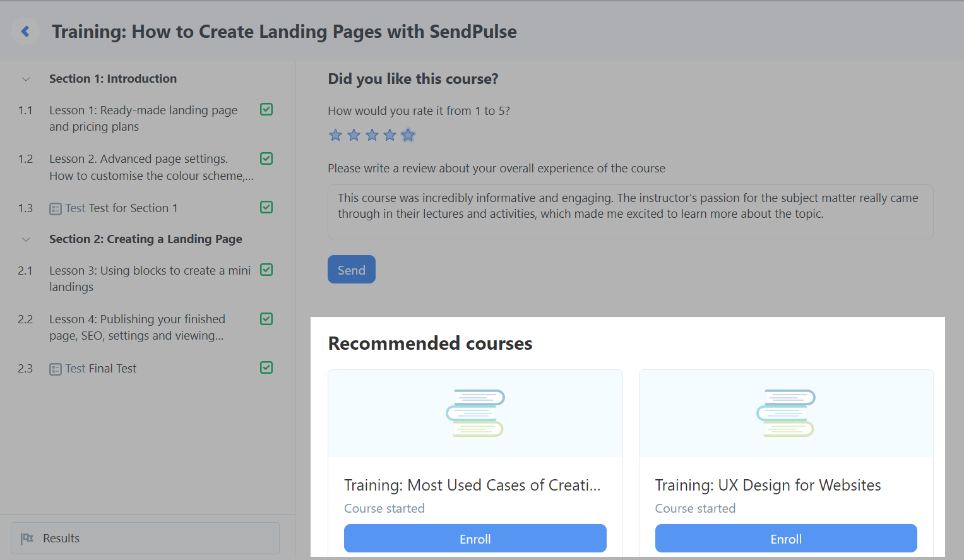Give the course five stars
964x560 pixels.
[x=408, y=135]
